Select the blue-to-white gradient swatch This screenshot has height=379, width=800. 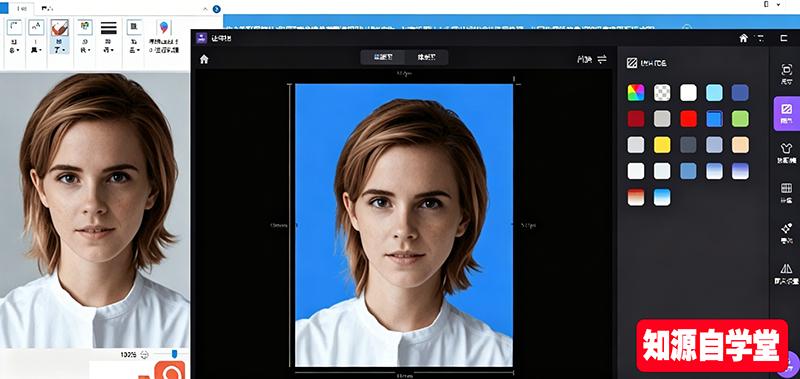click(x=714, y=171)
